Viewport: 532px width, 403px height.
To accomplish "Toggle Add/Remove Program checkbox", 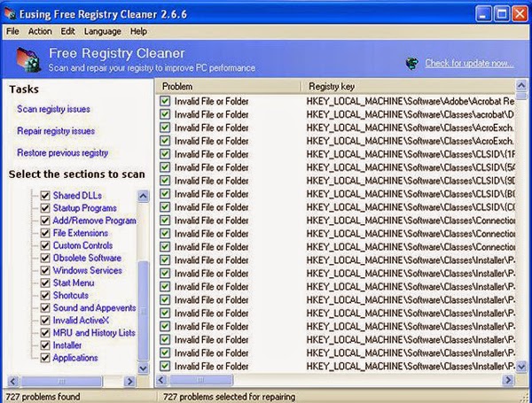I will point(45,221).
